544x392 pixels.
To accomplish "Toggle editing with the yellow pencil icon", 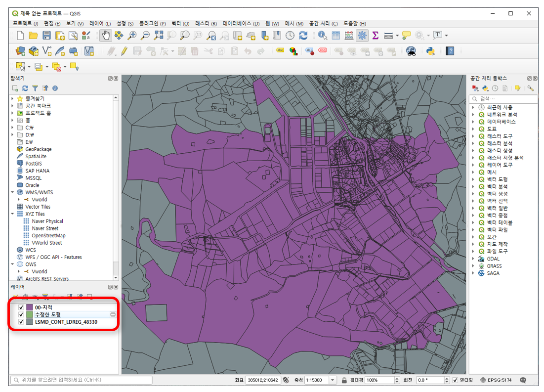I will (124, 51).
